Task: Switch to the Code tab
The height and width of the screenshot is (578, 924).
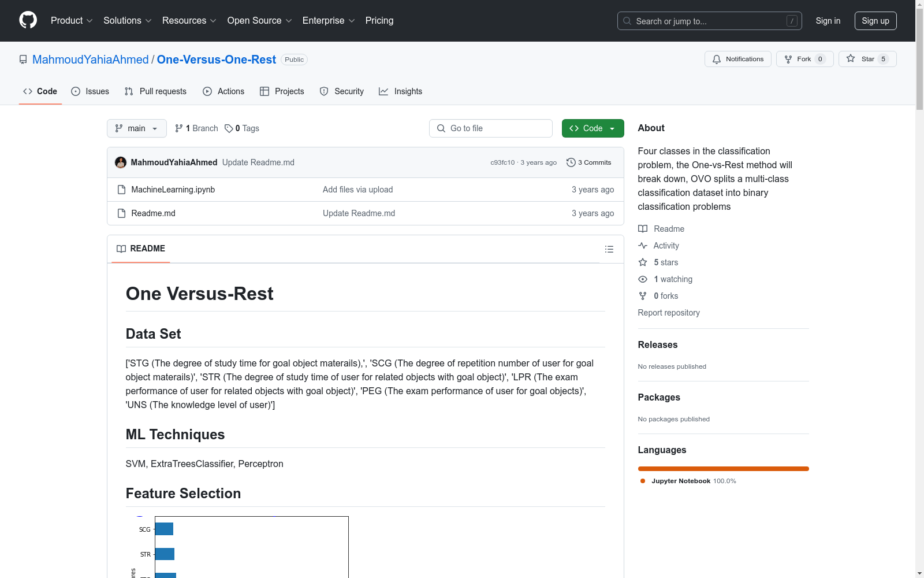Action: [40, 91]
